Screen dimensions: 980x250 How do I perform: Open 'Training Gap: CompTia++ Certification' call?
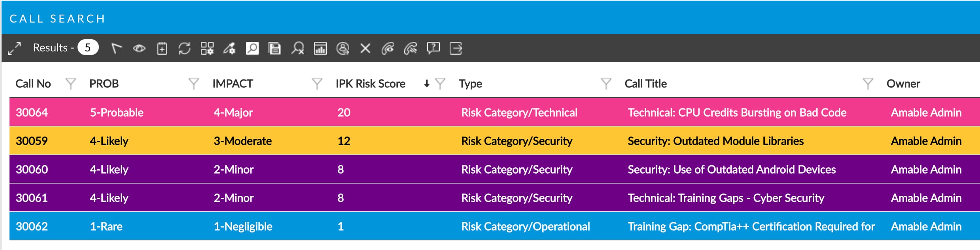[751, 227]
